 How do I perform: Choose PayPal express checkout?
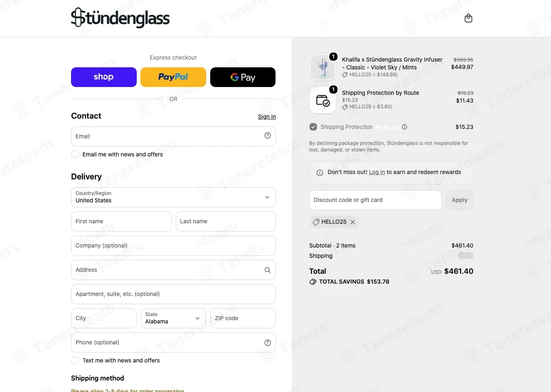click(173, 77)
